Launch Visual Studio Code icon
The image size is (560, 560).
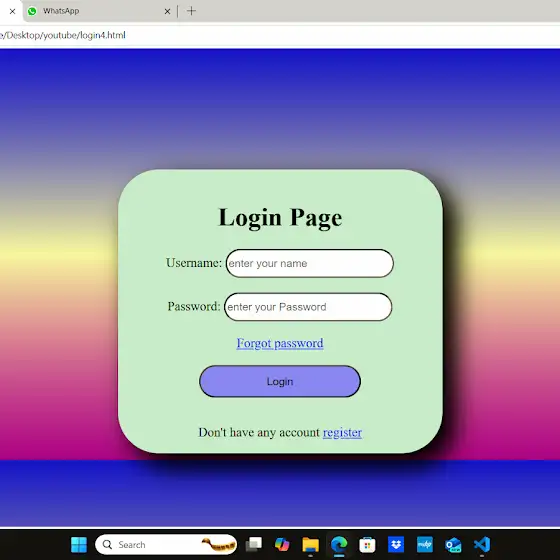tap(482, 545)
